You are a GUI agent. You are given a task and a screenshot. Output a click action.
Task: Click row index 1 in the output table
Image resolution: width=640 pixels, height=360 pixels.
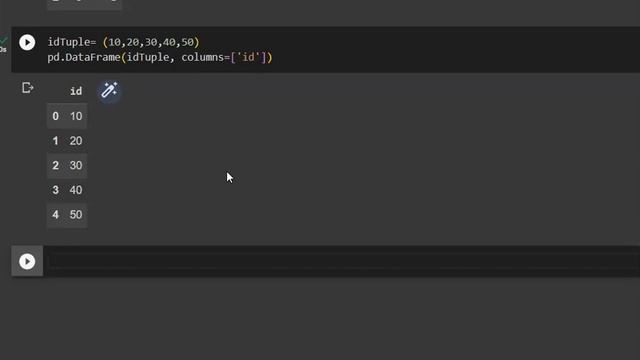[56, 141]
